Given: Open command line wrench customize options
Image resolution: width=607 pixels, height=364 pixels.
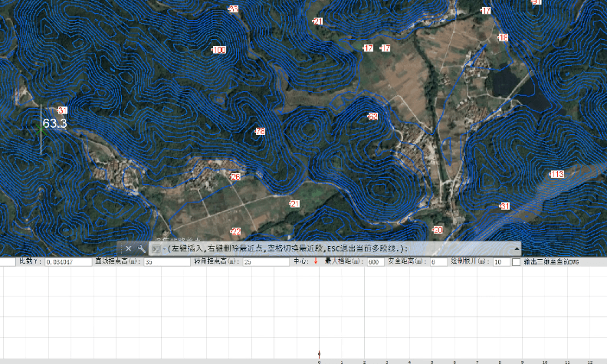Looking at the screenshot, I should (x=141, y=249).
